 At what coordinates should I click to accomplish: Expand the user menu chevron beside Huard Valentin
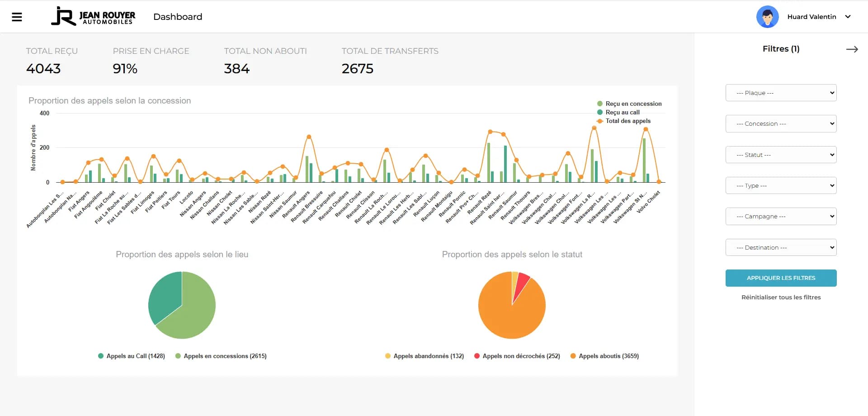pyautogui.click(x=848, y=17)
